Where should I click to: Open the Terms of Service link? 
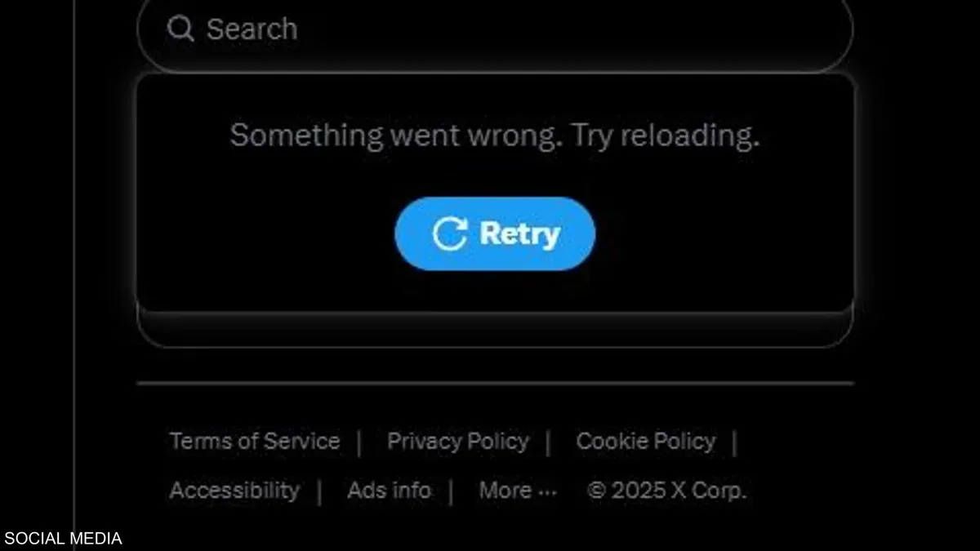[255, 442]
